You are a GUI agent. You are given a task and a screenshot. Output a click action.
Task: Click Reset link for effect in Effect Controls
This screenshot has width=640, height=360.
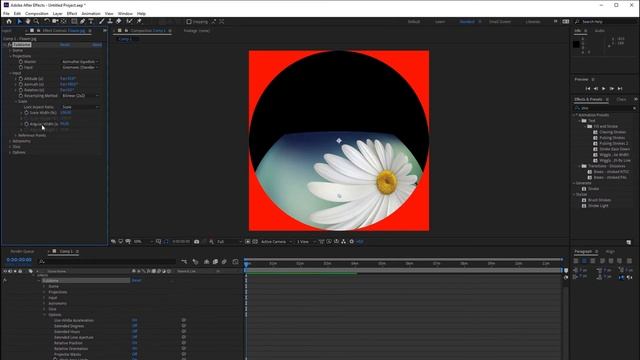tap(65, 45)
